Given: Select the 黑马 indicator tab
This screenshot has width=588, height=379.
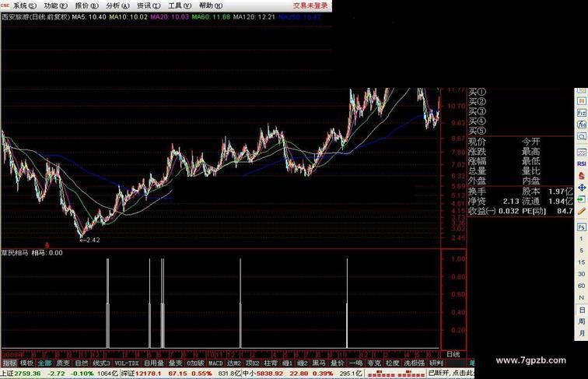Looking at the screenshot, I should click(319, 363).
